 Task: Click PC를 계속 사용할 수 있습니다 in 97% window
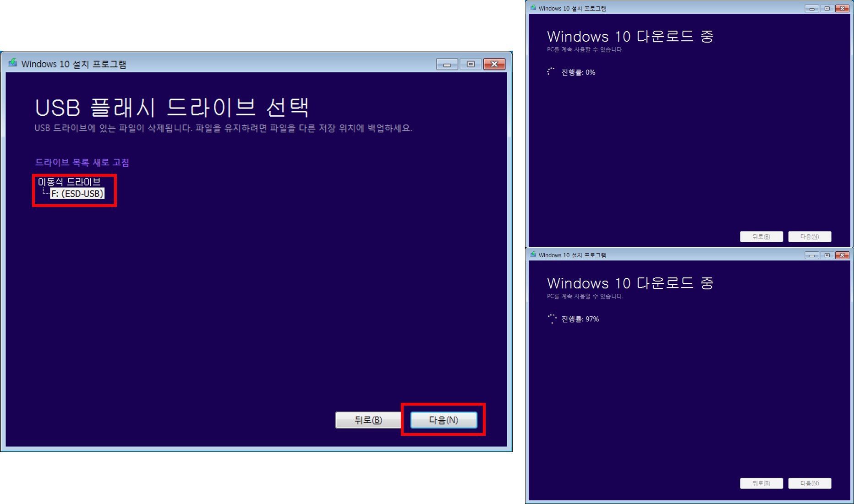tap(585, 296)
